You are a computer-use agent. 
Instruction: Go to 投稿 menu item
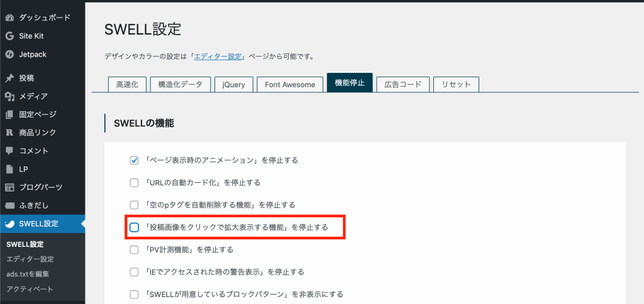43,79
